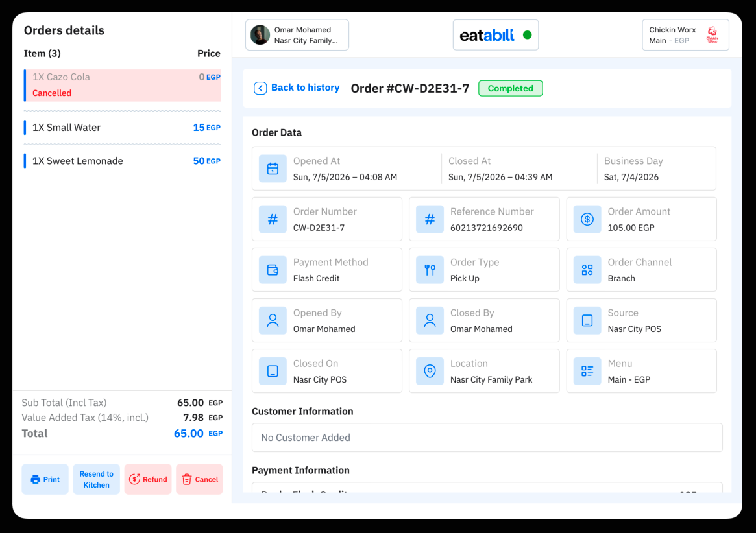Open the Chickin Worx Main menu selector

tap(685, 35)
